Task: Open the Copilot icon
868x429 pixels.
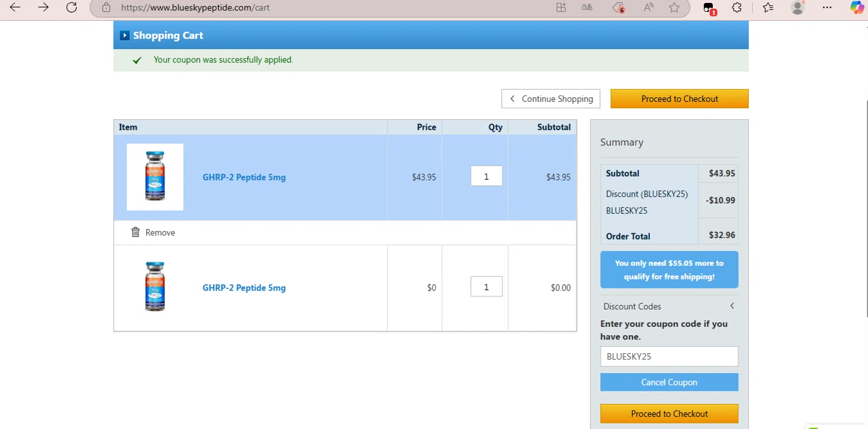Action: (857, 8)
